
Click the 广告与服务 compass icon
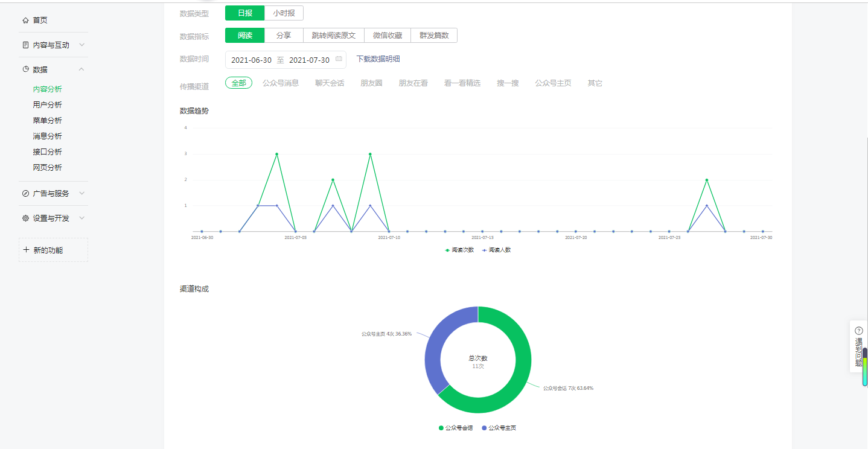25,194
